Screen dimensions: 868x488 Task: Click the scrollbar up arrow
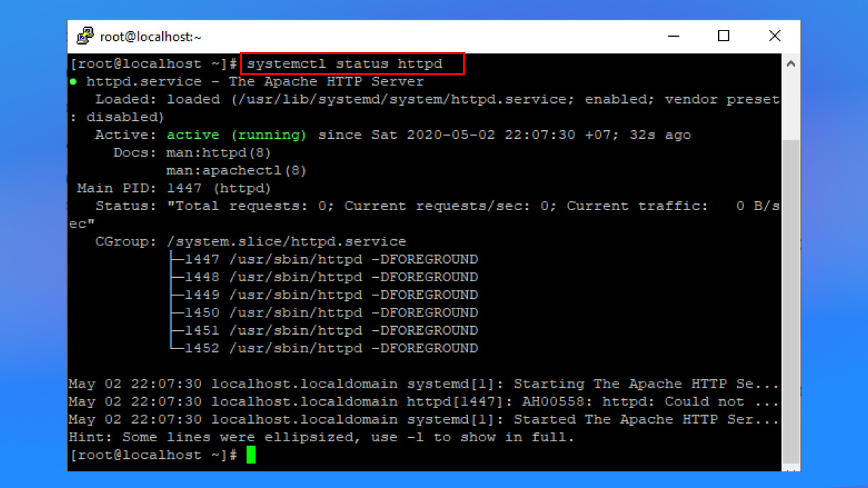[790, 64]
